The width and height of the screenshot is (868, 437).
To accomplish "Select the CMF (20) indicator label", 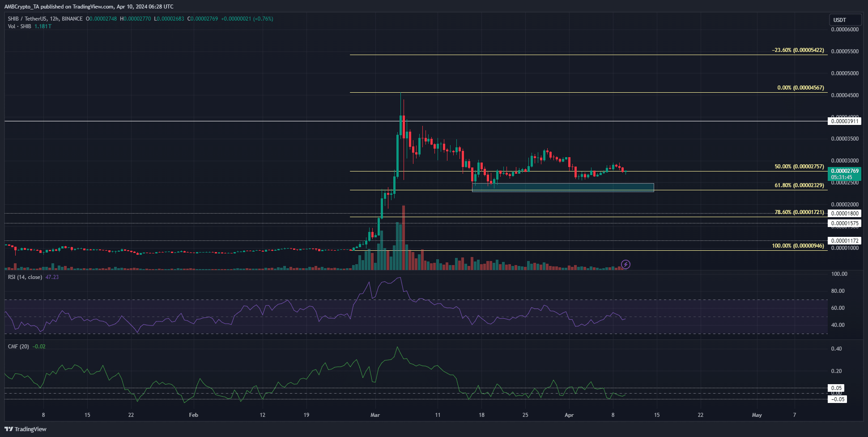I will click(18, 347).
